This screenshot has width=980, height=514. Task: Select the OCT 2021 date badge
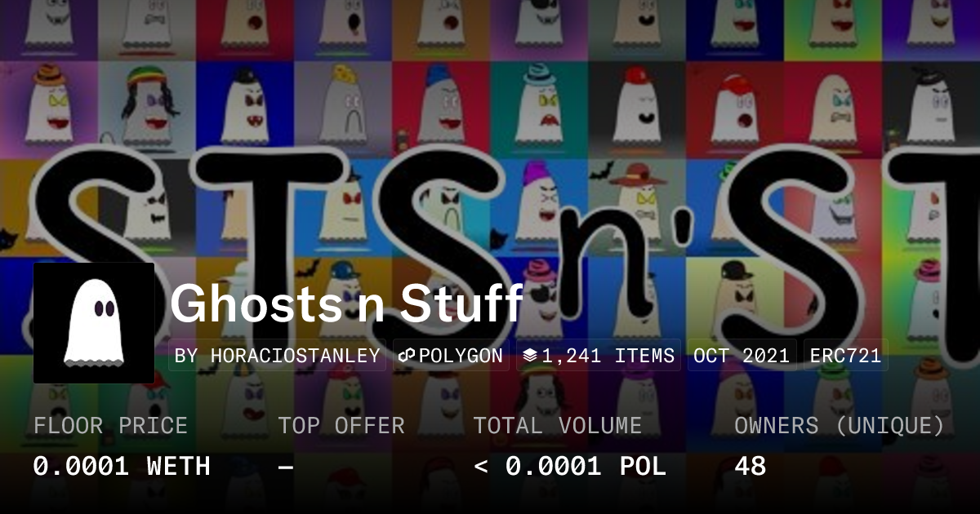742,356
